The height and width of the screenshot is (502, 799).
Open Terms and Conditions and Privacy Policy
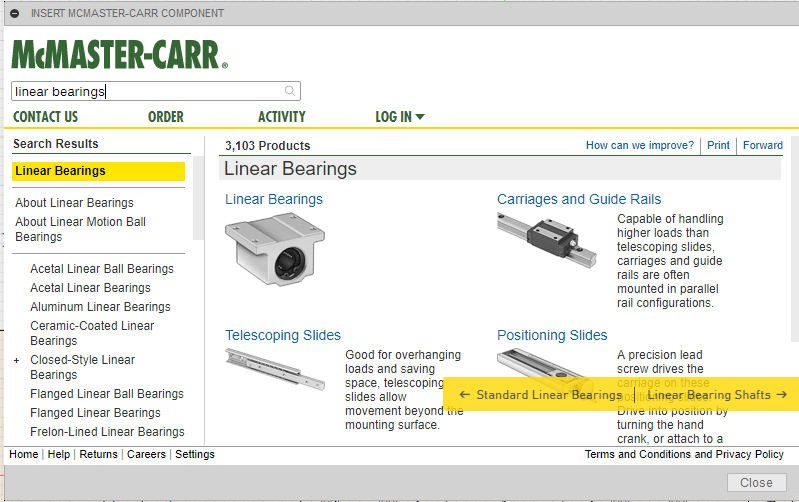click(x=684, y=454)
